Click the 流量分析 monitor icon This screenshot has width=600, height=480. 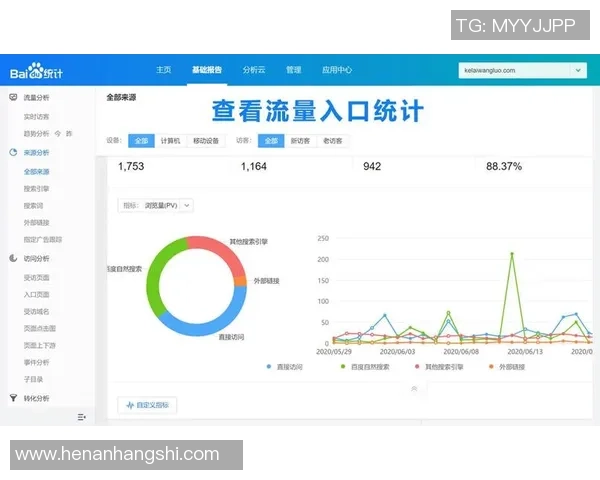tap(13, 97)
